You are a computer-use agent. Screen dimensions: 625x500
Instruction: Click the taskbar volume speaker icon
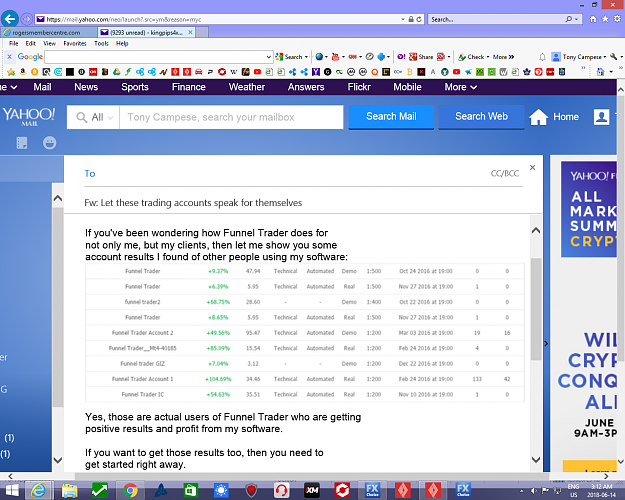click(533, 491)
